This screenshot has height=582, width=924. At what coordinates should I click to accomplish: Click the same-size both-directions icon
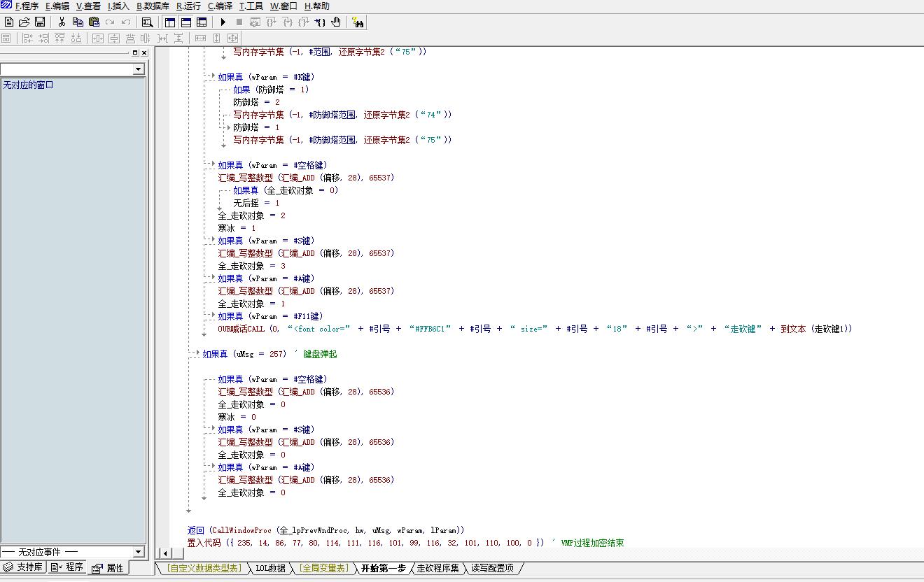coord(233,38)
